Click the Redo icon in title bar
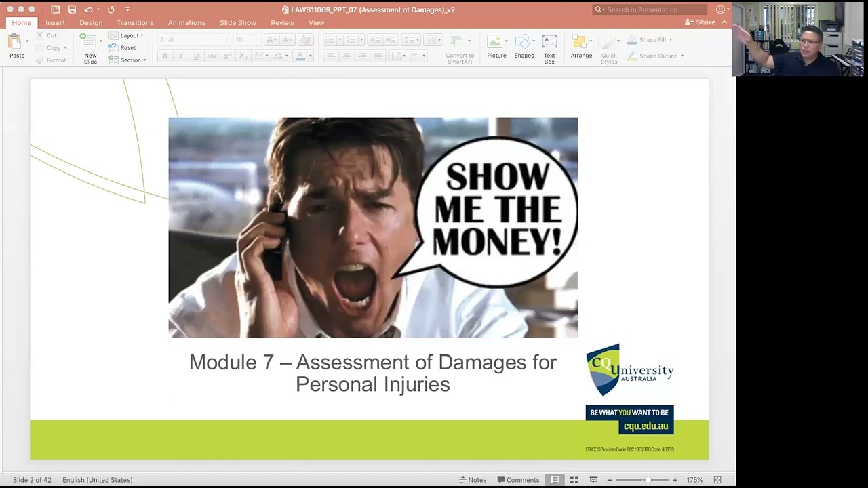868x488 pixels. (x=111, y=9)
